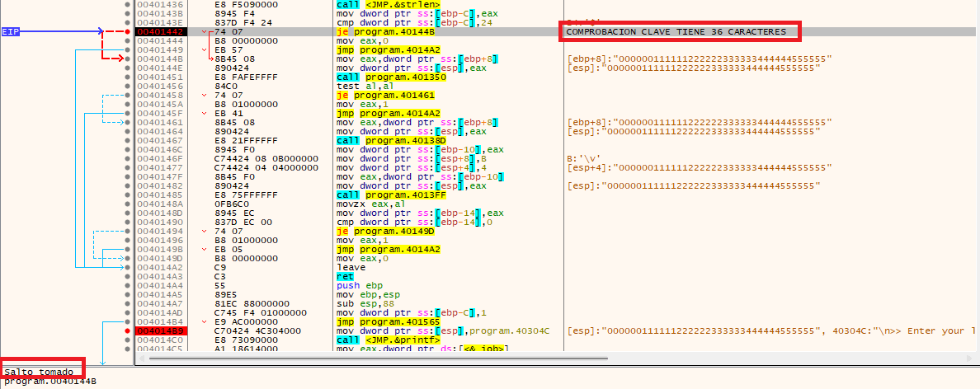Click the jump chevron at bytes E9 AC000000
The height and width of the screenshot is (389, 980).
pos(205,321)
